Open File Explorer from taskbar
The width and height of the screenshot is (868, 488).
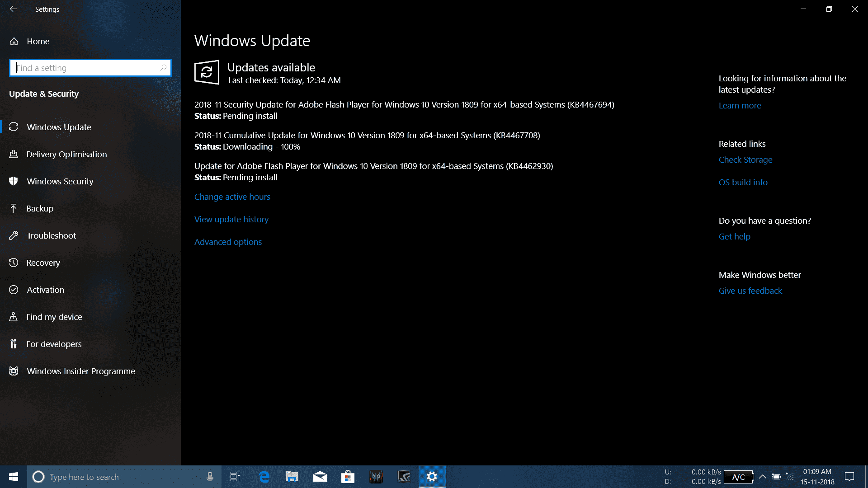click(x=292, y=477)
